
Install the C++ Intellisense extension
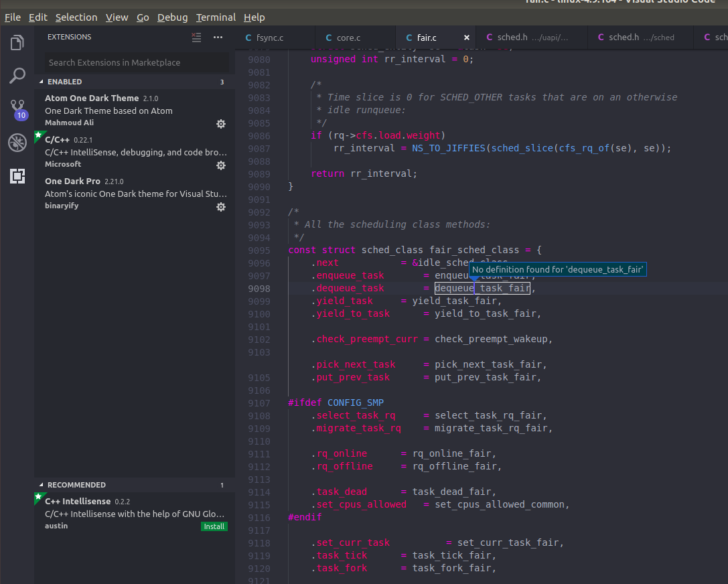[x=214, y=526]
